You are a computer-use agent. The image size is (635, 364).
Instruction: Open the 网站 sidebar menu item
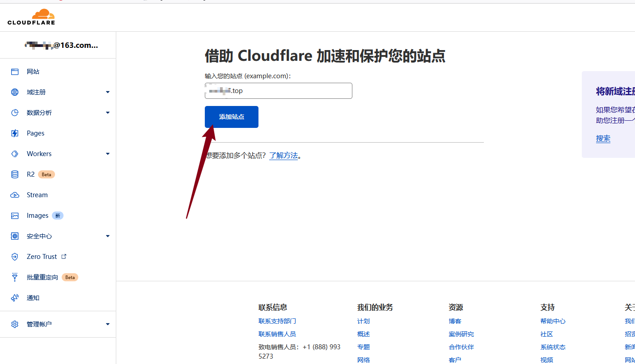coord(33,72)
